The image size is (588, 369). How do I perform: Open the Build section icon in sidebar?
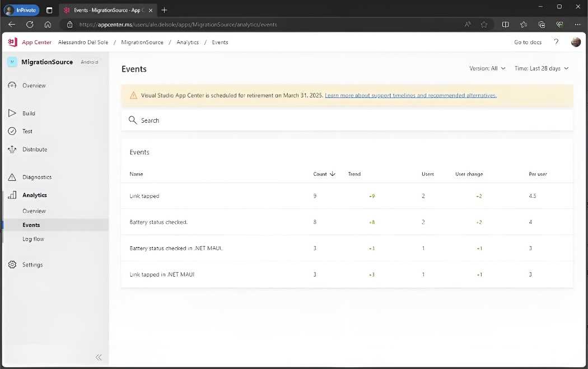tap(12, 113)
